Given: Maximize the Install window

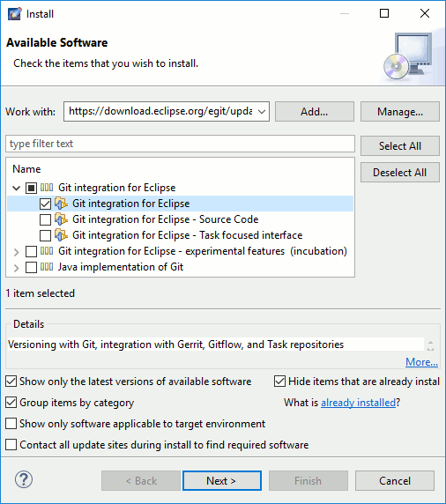Looking at the screenshot, I should [x=384, y=13].
